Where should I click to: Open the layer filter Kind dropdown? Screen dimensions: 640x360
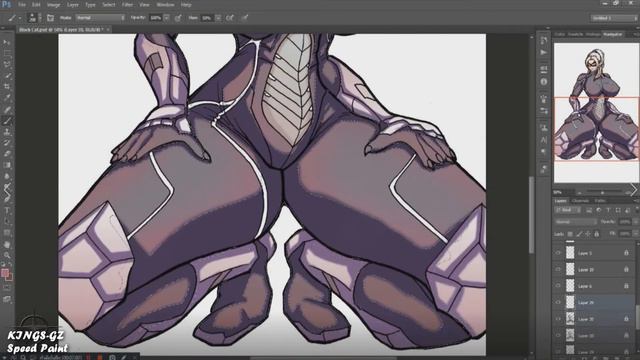567,210
